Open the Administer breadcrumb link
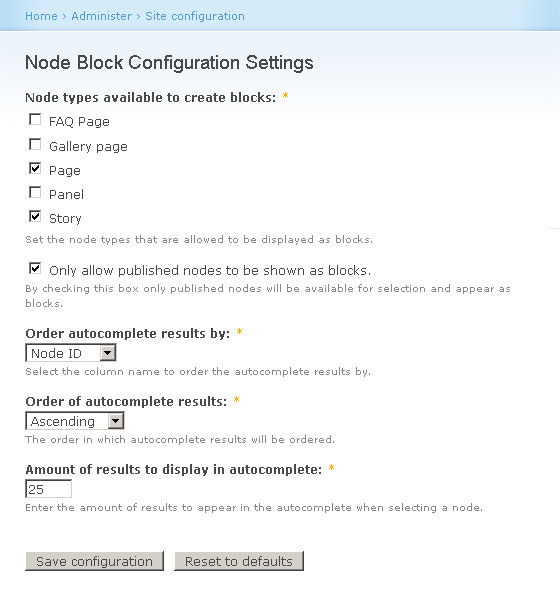 pos(102,16)
